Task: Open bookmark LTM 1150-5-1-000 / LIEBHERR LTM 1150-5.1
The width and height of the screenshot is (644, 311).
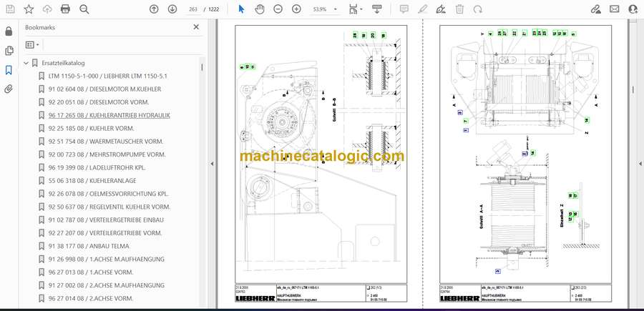Action: point(107,76)
